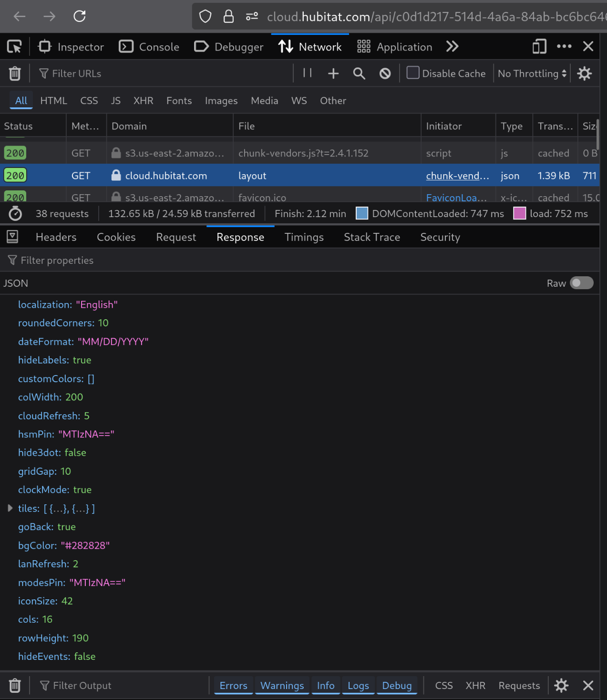This screenshot has width=607, height=700.
Task: Enable the Disable Cache checkbox
Action: (x=413, y=73)
